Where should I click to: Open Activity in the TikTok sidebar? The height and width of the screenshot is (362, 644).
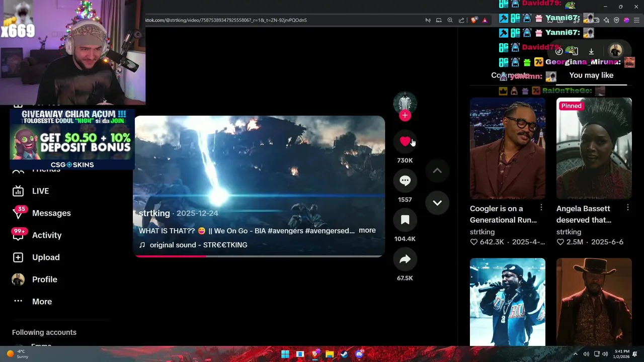47,235
